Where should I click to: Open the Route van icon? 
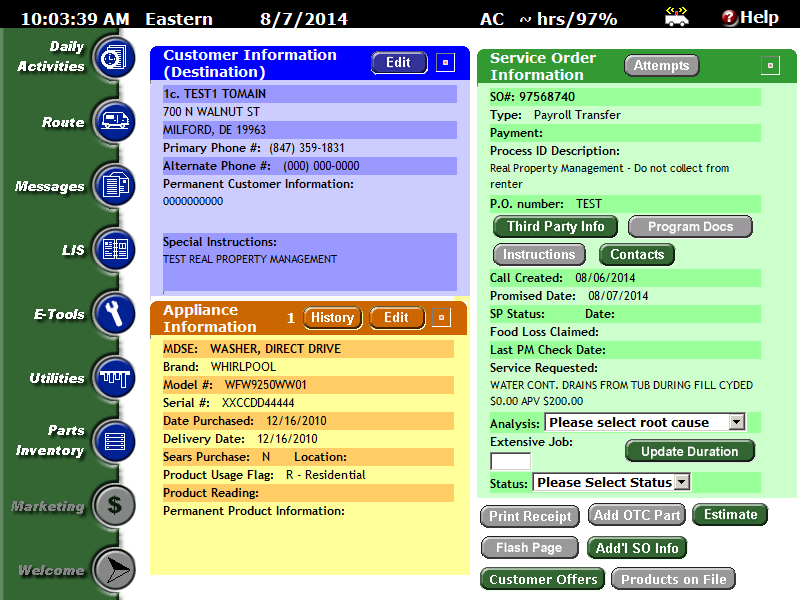click(114, 121)
